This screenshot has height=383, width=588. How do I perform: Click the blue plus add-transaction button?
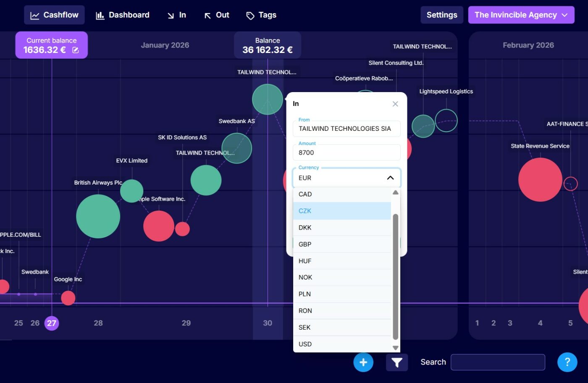click(x=363, y=362)
